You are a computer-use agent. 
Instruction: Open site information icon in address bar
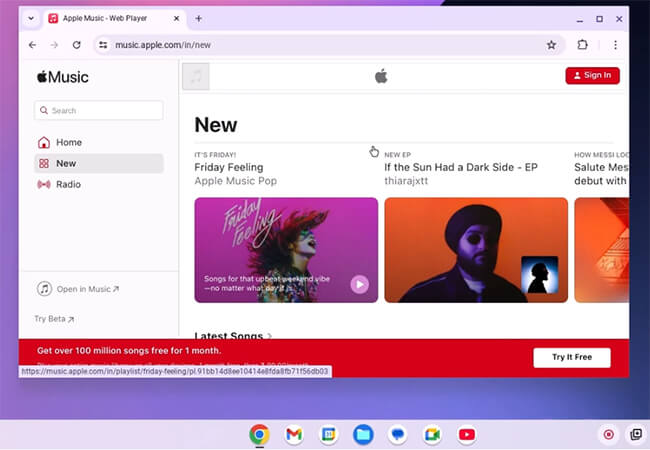click(103, 45)
